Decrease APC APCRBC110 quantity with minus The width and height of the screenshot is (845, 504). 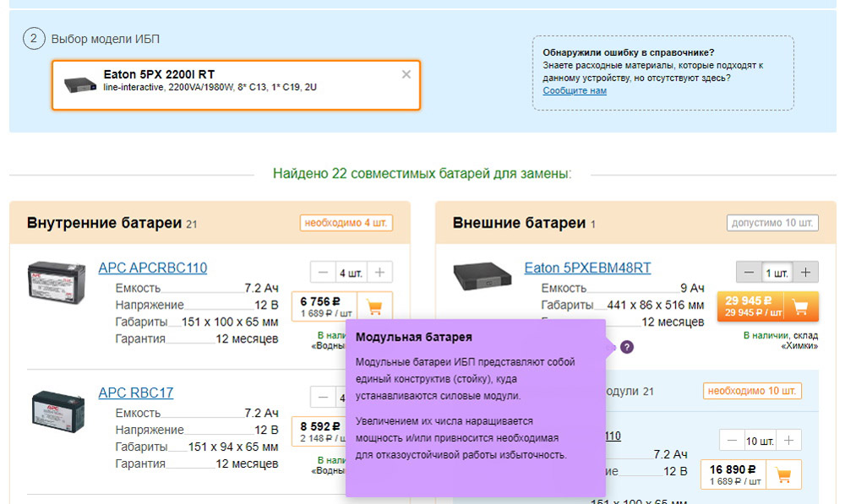pyautogui.click(x=323, y=273)
